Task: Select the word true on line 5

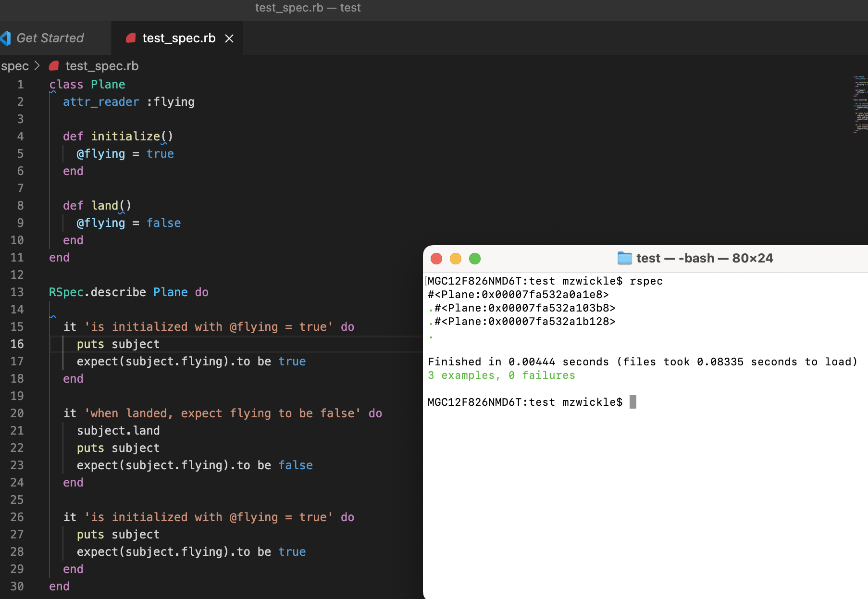Action: click(160, 153)
